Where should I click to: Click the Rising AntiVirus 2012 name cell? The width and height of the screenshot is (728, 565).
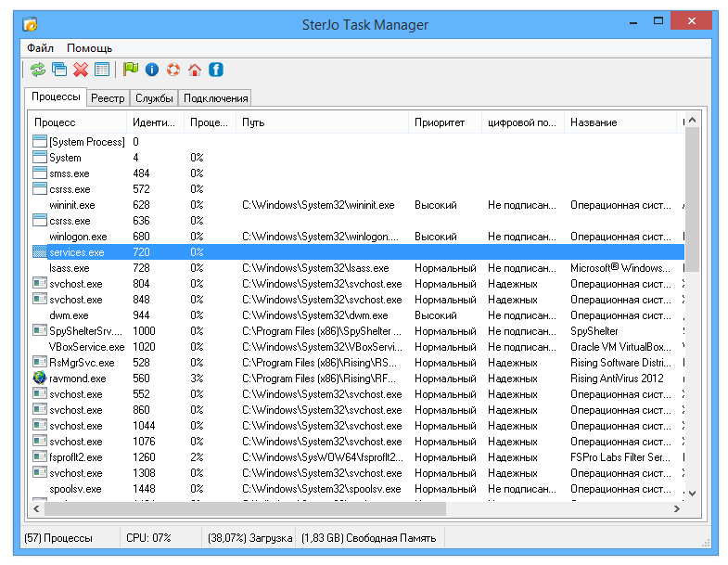pos(617,379)
